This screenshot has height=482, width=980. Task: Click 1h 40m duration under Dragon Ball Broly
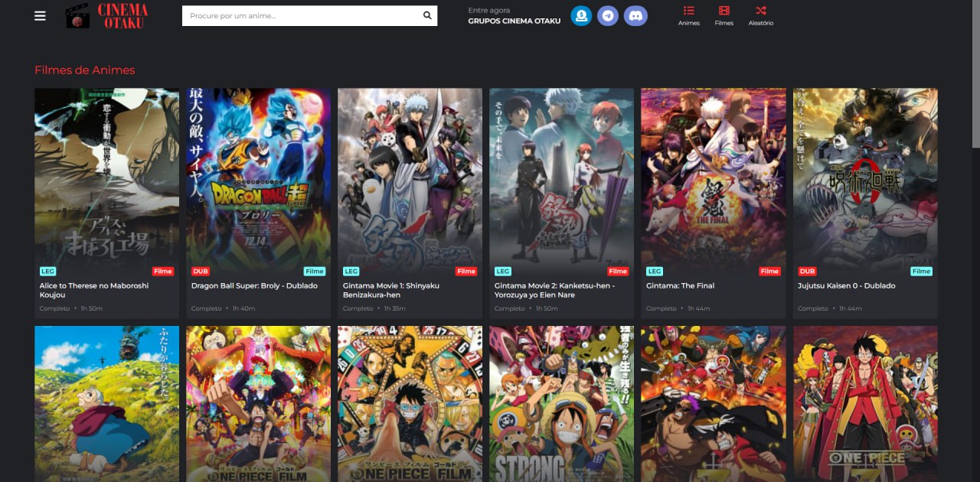click(x=244, y=308)
